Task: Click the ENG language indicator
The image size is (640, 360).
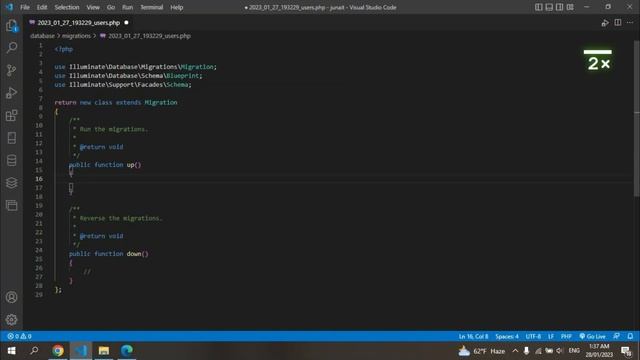Action: point(574,351)
